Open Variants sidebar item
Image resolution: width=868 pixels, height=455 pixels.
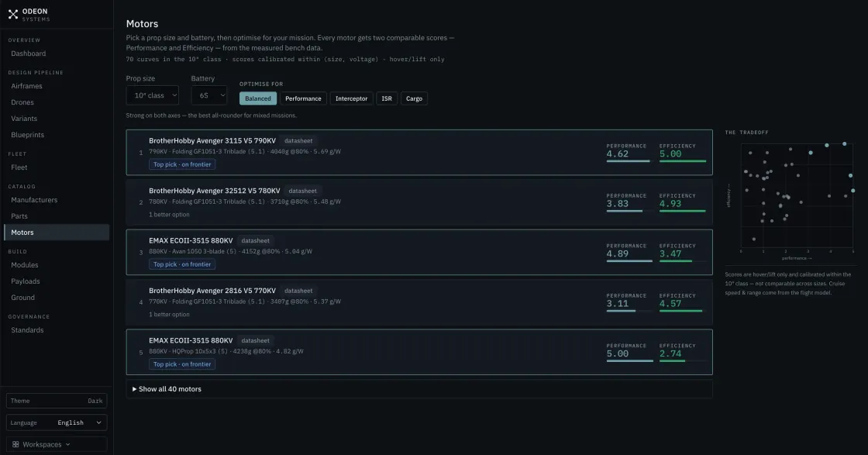[x=24, y=119]
